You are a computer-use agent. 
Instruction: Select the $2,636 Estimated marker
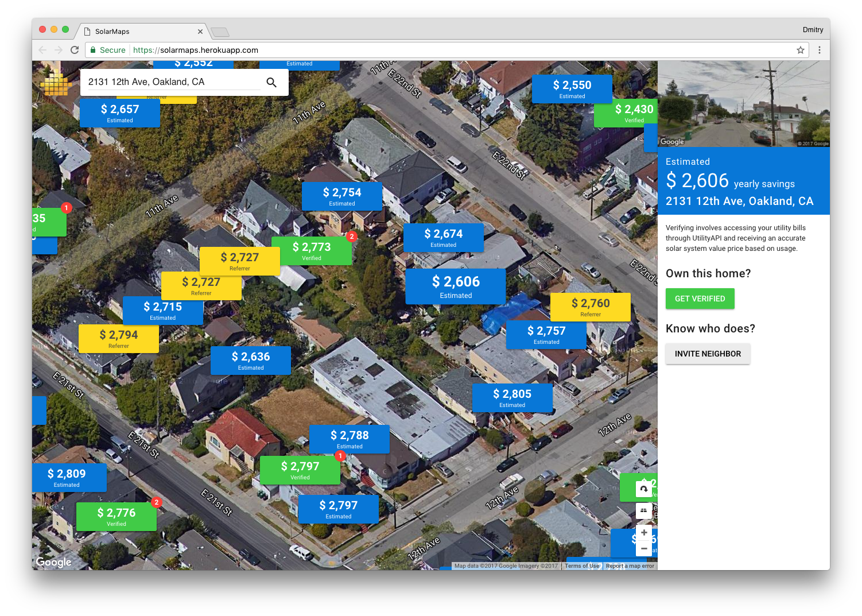coord(251,361)
